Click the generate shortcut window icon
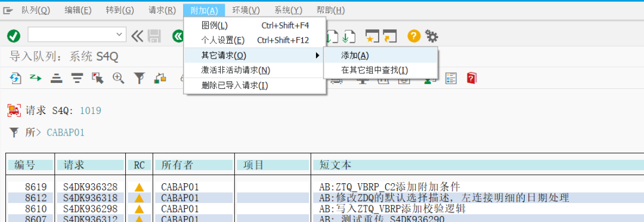Viewport: 644px width, 222px height. tap(390, 36)
